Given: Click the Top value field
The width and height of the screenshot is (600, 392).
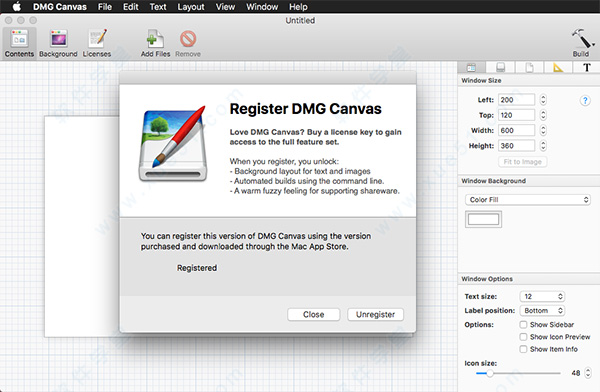Looking at the screenshot, I should 516,115.
